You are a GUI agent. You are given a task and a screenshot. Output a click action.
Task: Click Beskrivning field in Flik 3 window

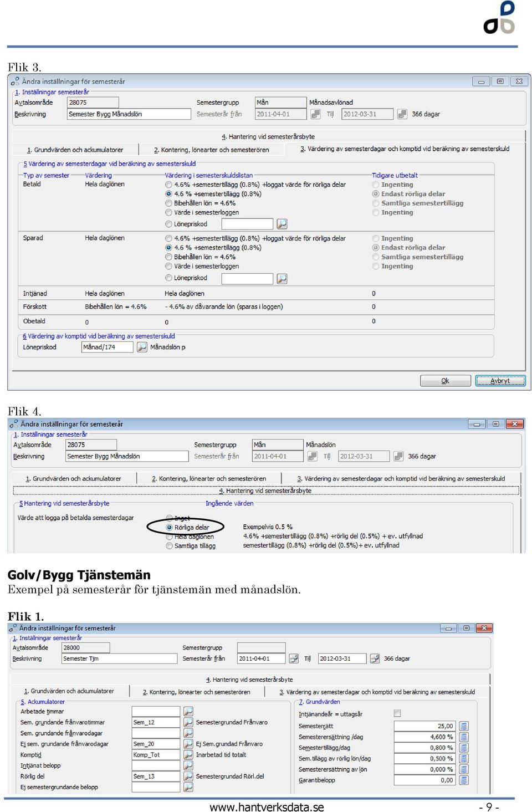pyautogui.click(x=129, y=114)
